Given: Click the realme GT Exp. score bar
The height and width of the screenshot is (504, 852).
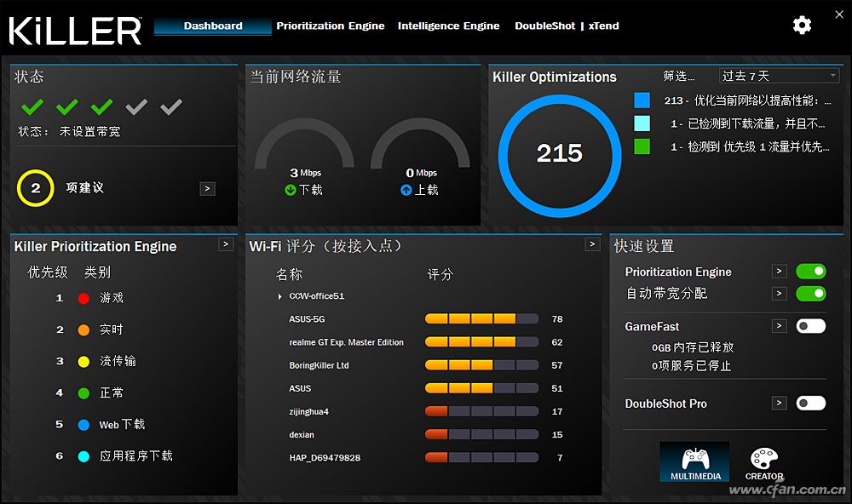Looking at the screenshot, I should (481, 342).
